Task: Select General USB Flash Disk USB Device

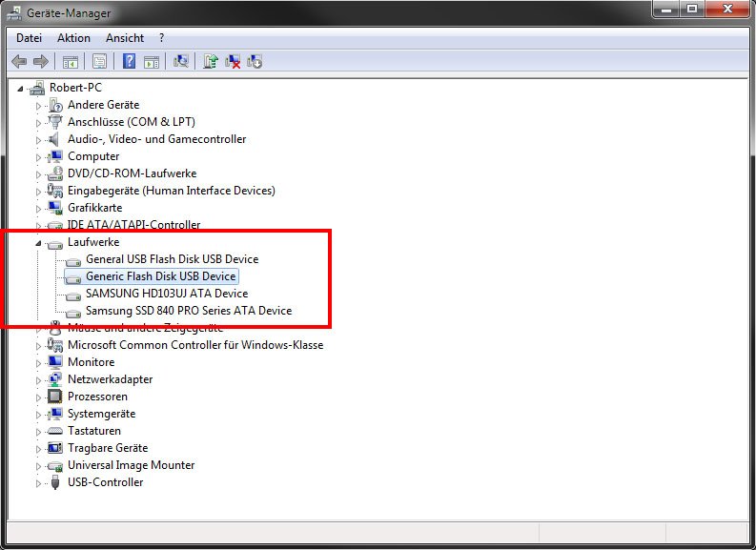Action: [x=172, y=259]
